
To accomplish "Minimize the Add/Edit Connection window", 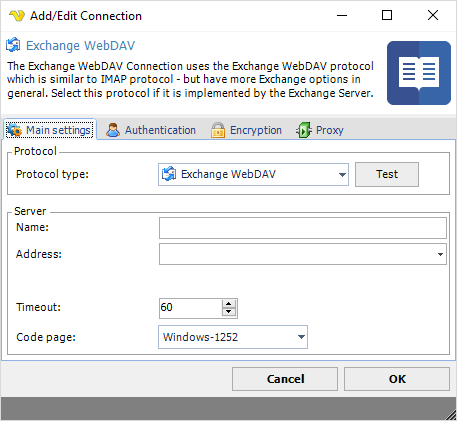I will coord(342,15).
